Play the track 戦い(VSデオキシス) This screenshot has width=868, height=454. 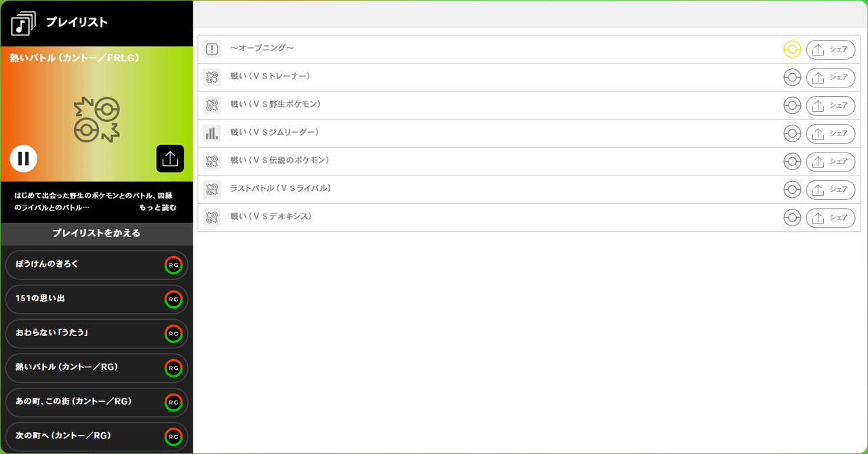coord(271,217)
